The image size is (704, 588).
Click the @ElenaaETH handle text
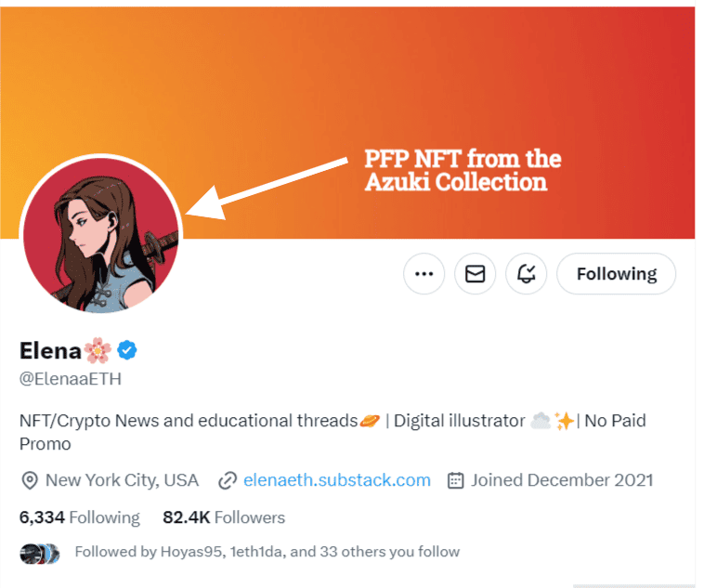pyautogui.click(x=71, y=379)
